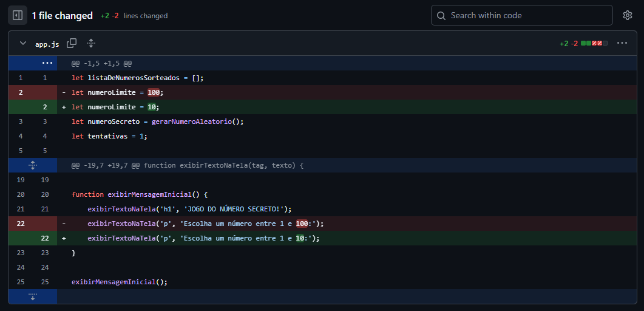This screenshot has width=644, height=311.
Task: Click the numeroSecreto declaration line
Action: 158,121
